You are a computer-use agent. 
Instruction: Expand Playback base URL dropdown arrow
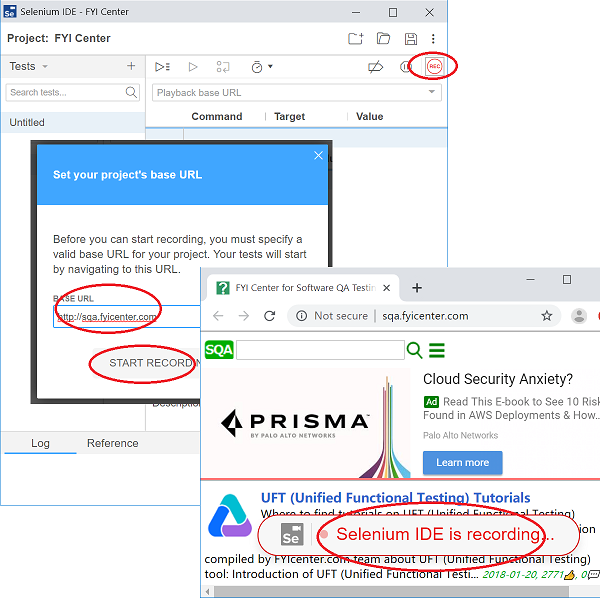pyautogui.click(x=432, y=92)
